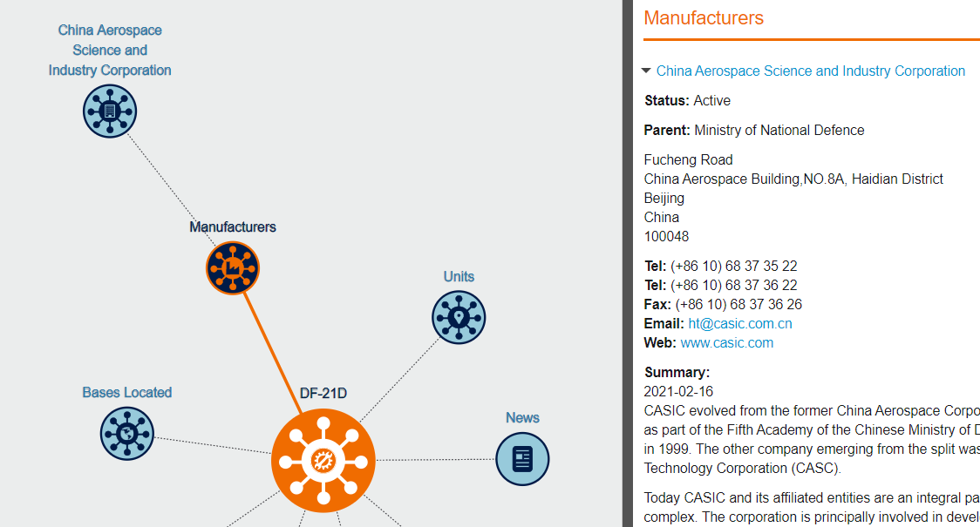The height and width of the screenshot is (527, 980).
Task: Click the Summary: label
Action: coord(677,373)
